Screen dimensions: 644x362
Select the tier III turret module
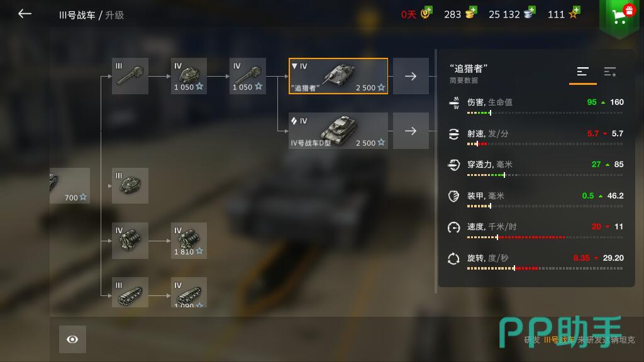(130, 185)
